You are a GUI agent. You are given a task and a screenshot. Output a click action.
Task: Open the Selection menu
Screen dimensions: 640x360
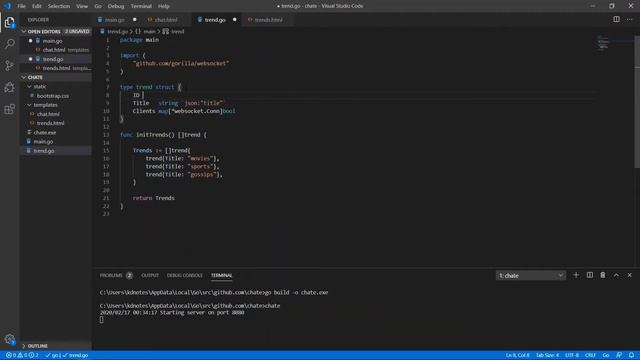click(59, 6)
